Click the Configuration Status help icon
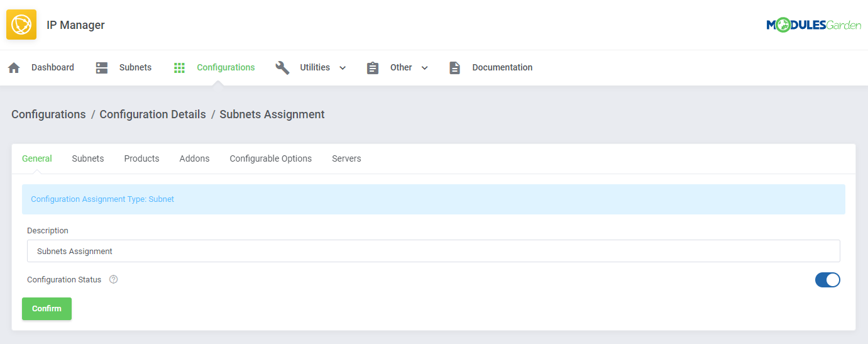Viewport: 868px width, 344px height. pyautogui.click(x=114, y=280)
